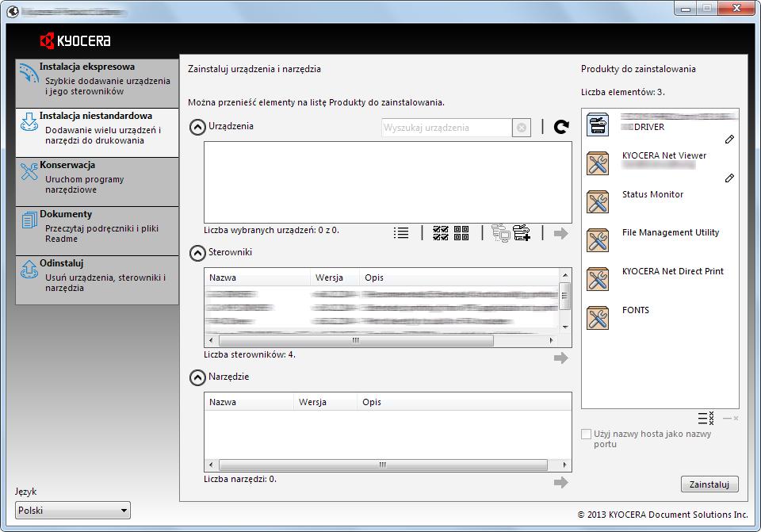Click the tools horizontal scrollbar thumb
The width and height of the screenshot is (761, 532).
coord(384,465)
